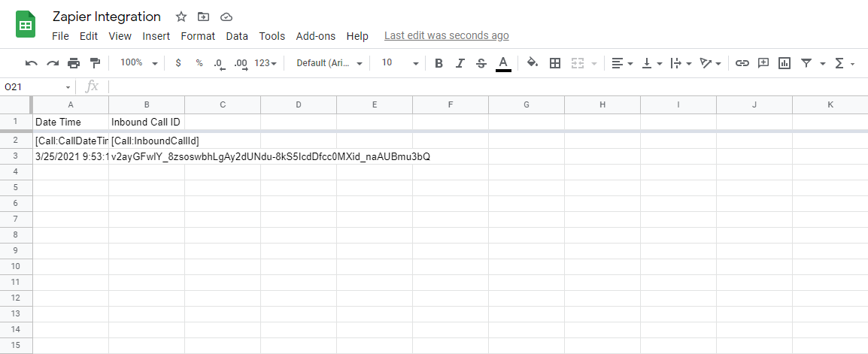Open the vertical align dropdown

(651, 63)
